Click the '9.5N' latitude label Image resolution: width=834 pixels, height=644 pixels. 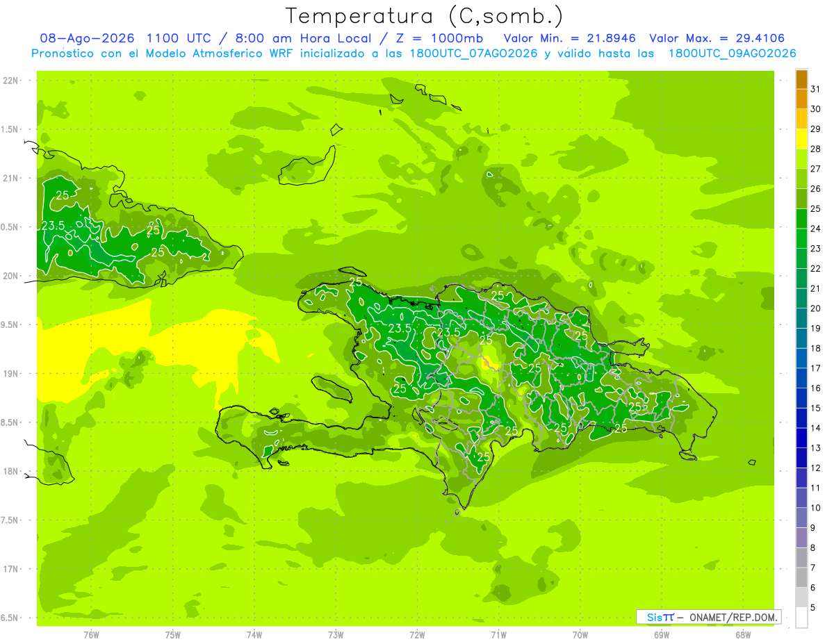click(10, 324)
